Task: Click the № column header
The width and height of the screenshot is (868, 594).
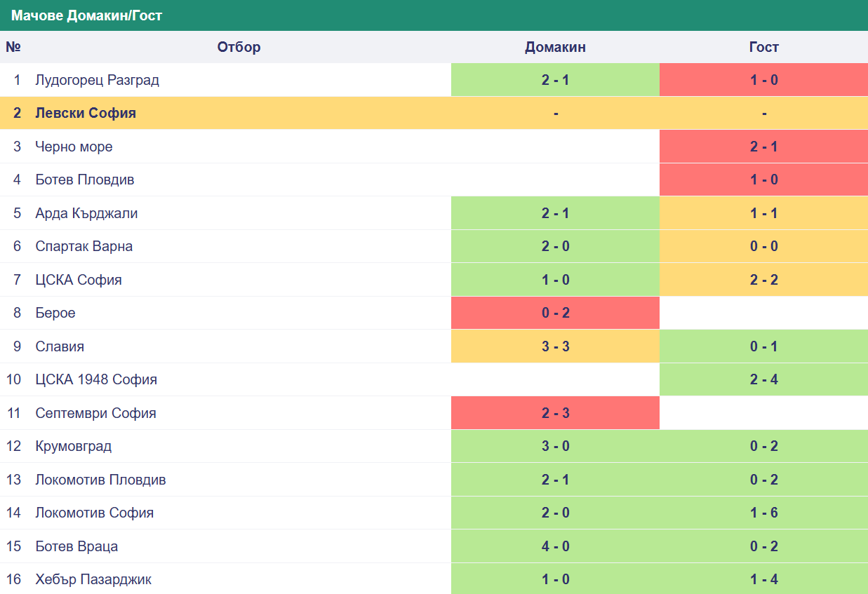Action: pos(13,47)
